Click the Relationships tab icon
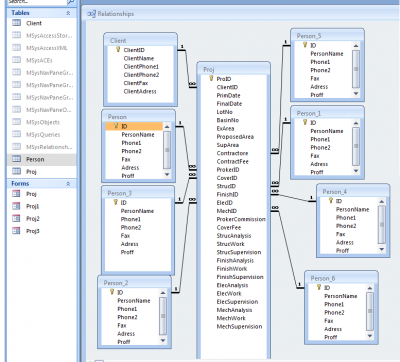Image resolution: width=400 pixels, height=362 pixels. [91, 14]
